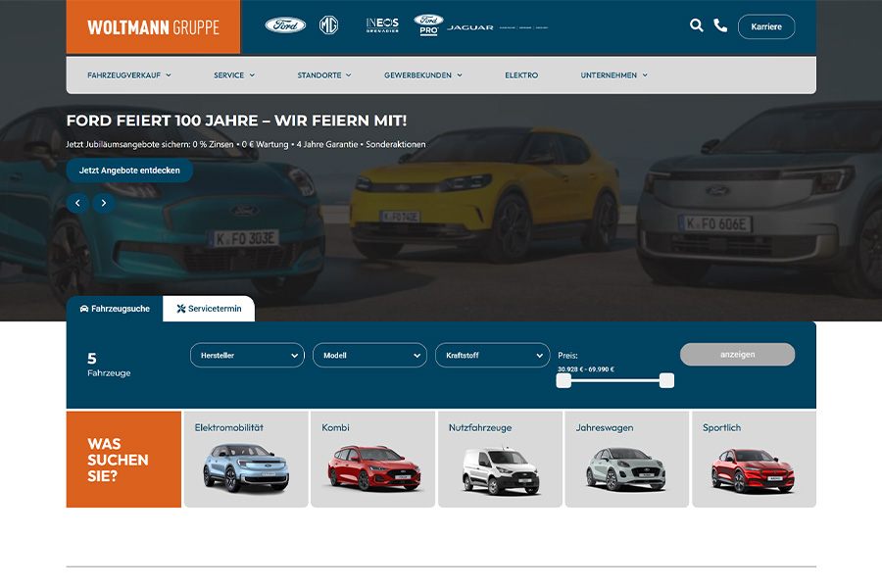Open the Hersteller dropdown
The width and height of the screenshot is (882, 588).
click(247, 355)
